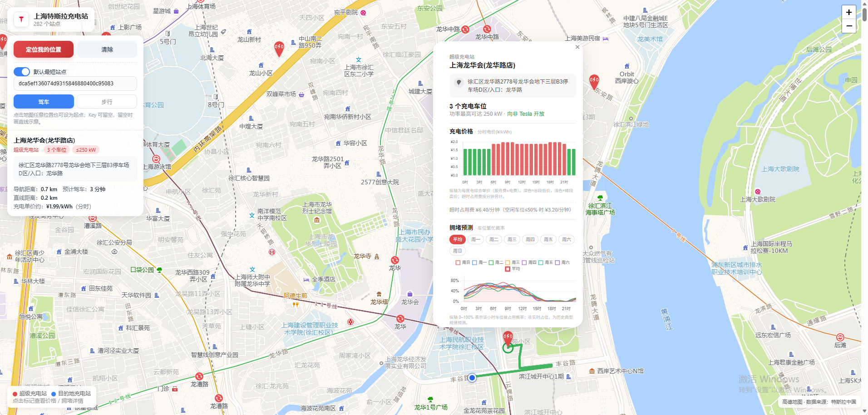Click the 清除 button

click(107, 49)
